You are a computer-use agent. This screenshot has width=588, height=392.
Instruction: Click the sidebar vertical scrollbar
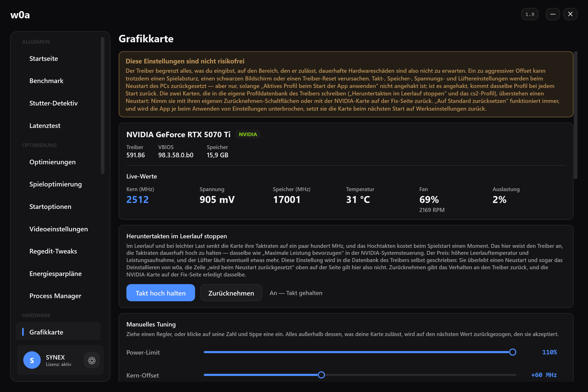coord(103,105)
